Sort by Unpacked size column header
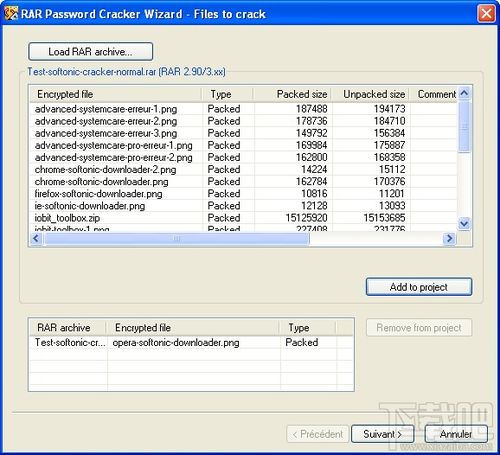Screen dimensions: 500x455 370,94
